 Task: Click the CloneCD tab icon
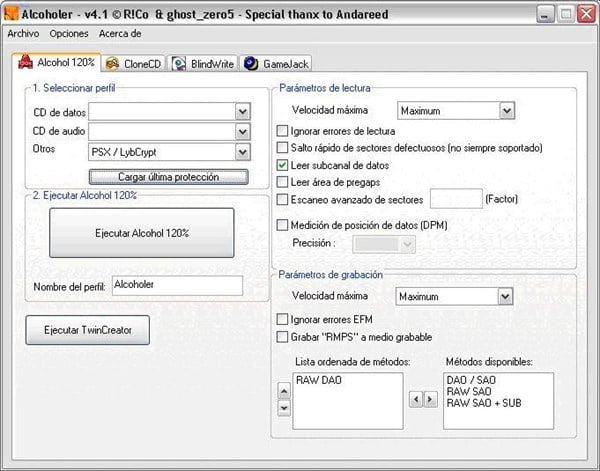(112, 64)
